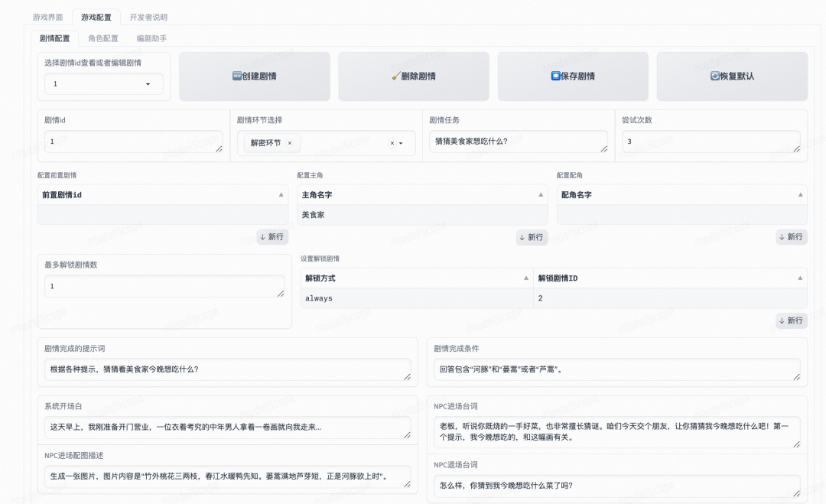Open the 开发者说明 tab
The width and height of the screenshot is (826, 504).
(147, 16)
